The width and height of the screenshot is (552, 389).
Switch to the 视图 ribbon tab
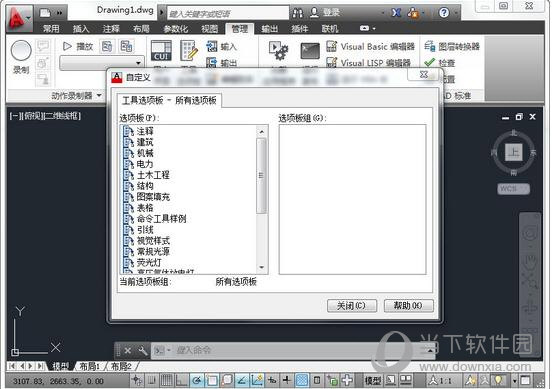209,29
